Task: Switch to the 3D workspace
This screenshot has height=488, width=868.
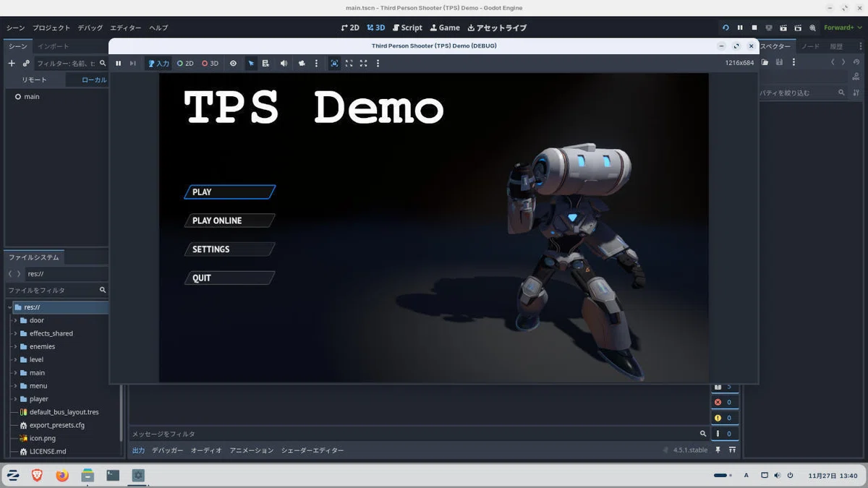Action: (376, 27)
